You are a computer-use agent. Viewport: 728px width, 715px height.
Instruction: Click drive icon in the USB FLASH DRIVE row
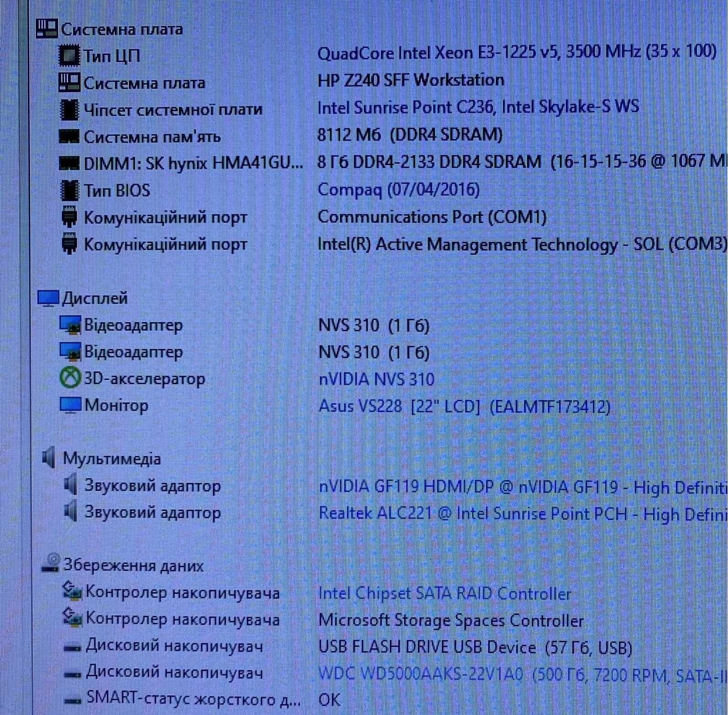tap(72, 648)
